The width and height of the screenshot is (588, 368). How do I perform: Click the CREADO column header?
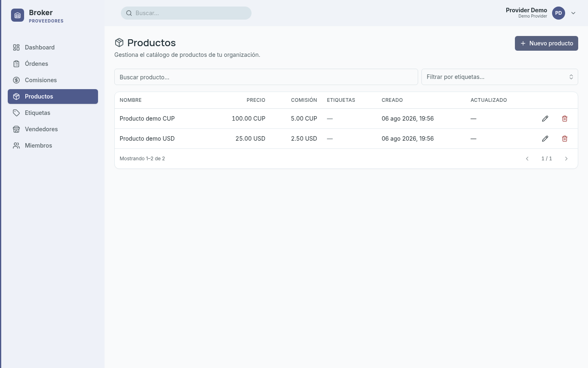point(392,100)
